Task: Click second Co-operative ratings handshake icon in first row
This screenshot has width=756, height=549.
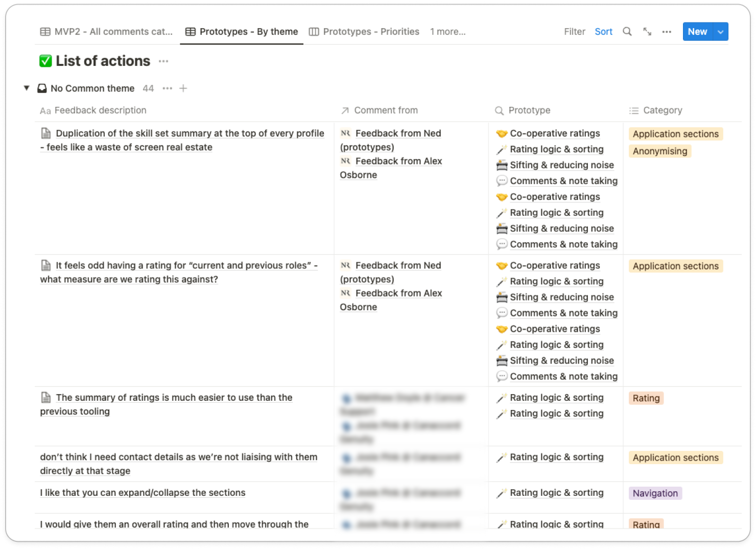Action: (x=502, y=197)
